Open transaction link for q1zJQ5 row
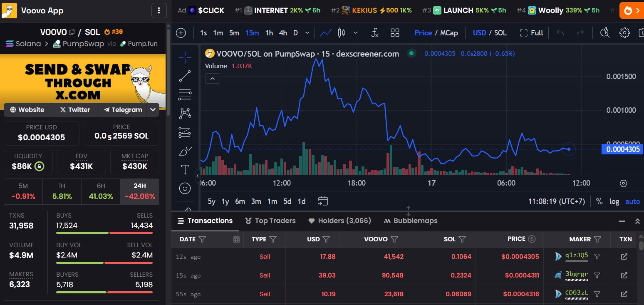 coord(624,257)
